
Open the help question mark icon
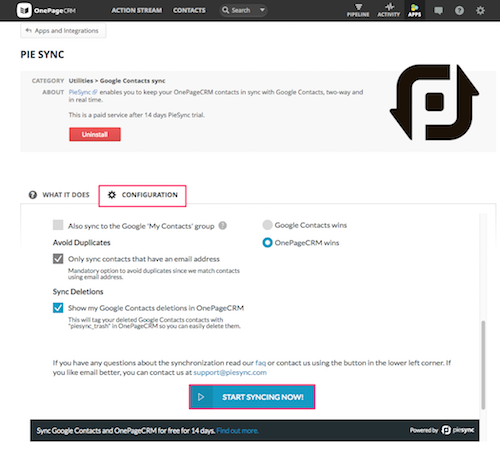click(x=459, y=11)
